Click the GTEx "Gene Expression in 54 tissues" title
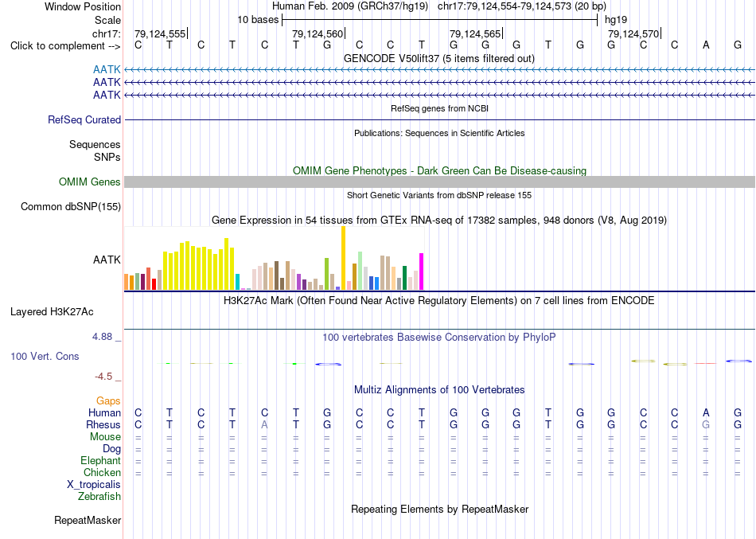Image resolution: width=756 pixels, height=539 pixels. [x=439, y=220]
